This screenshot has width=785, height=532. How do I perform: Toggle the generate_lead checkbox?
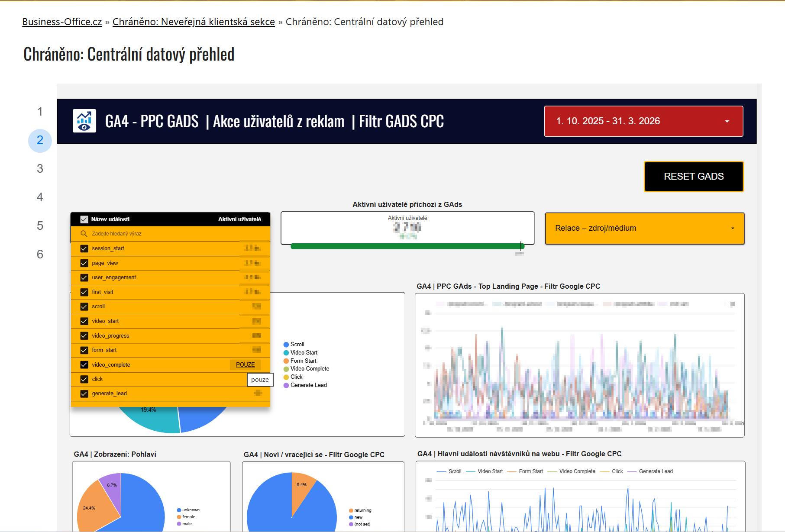tap(84, 393)
